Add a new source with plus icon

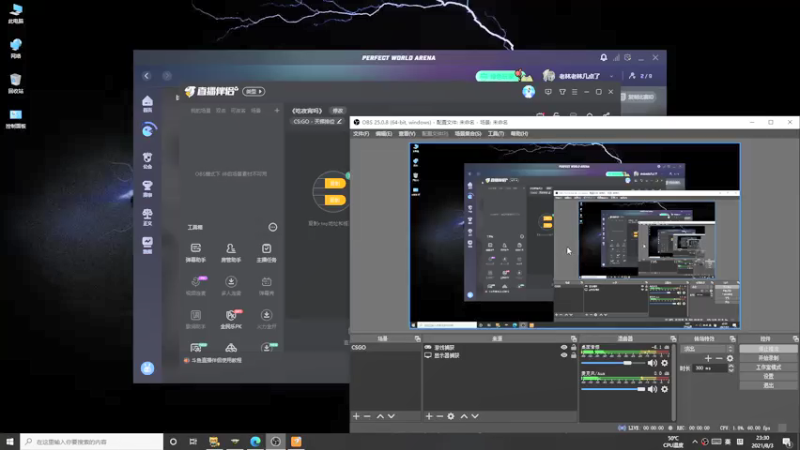(429, 416)
